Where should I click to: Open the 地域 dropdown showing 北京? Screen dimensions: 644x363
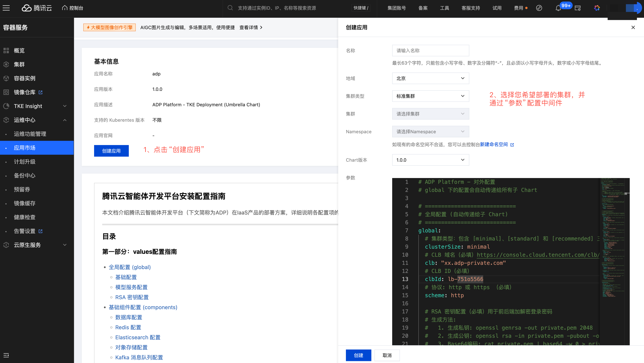click(430, 78)
